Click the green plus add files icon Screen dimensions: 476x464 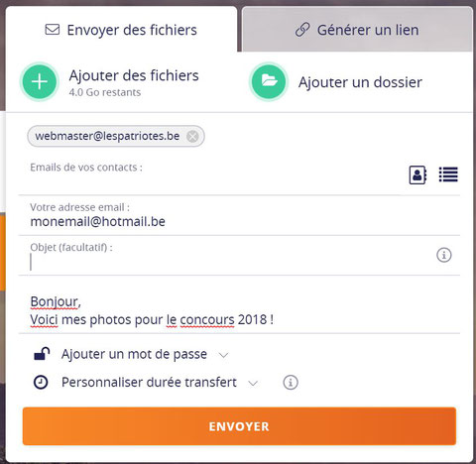[x=40, y=81]
